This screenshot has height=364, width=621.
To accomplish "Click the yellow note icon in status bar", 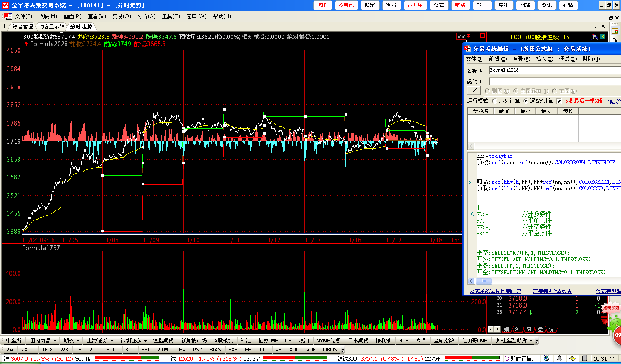I will [x=572, y=358].
